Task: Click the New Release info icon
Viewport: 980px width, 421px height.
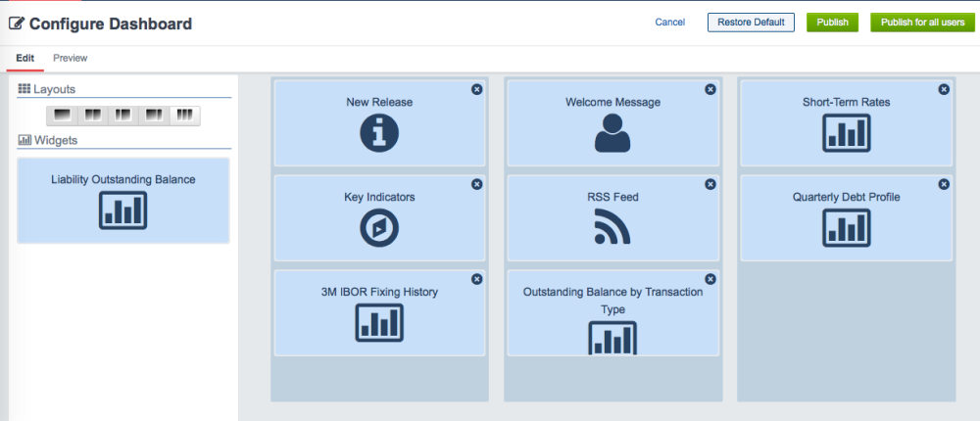Action: pos(379,133)
